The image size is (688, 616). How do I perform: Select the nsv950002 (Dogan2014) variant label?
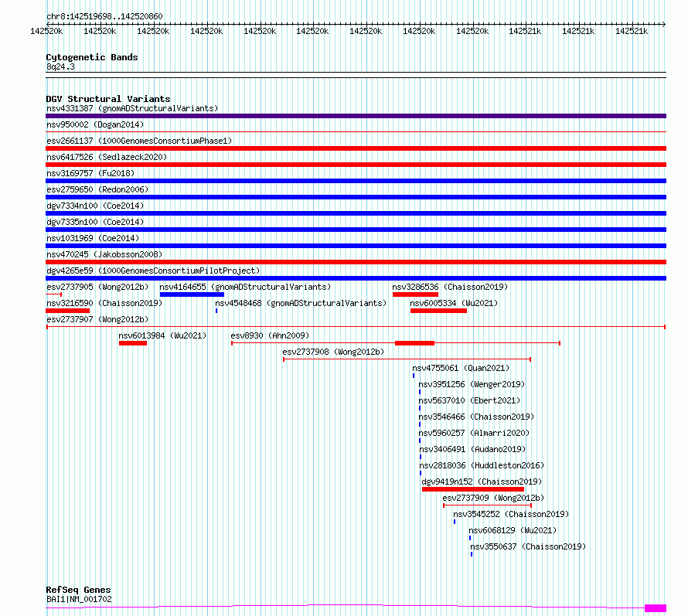point(95,124)
